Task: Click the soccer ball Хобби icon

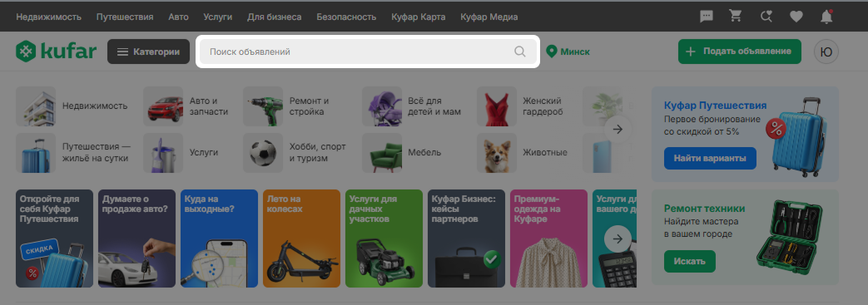Action: tap(262, 153)
